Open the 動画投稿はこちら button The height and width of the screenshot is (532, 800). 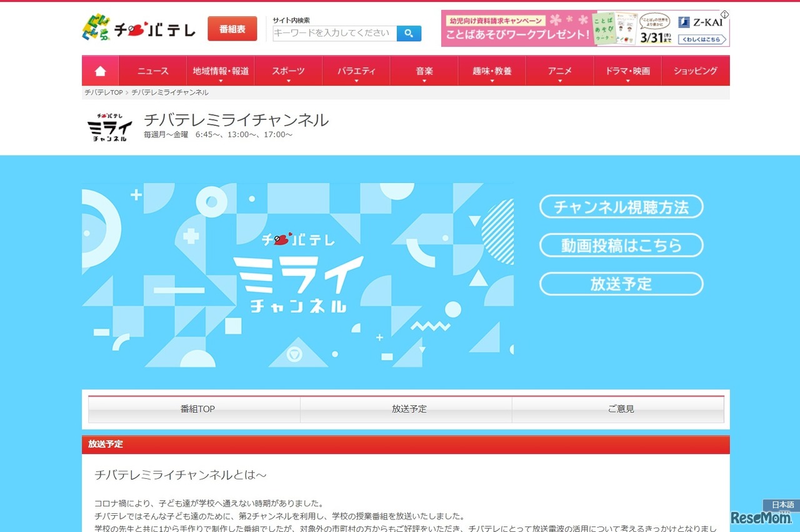tap(621, 245)
